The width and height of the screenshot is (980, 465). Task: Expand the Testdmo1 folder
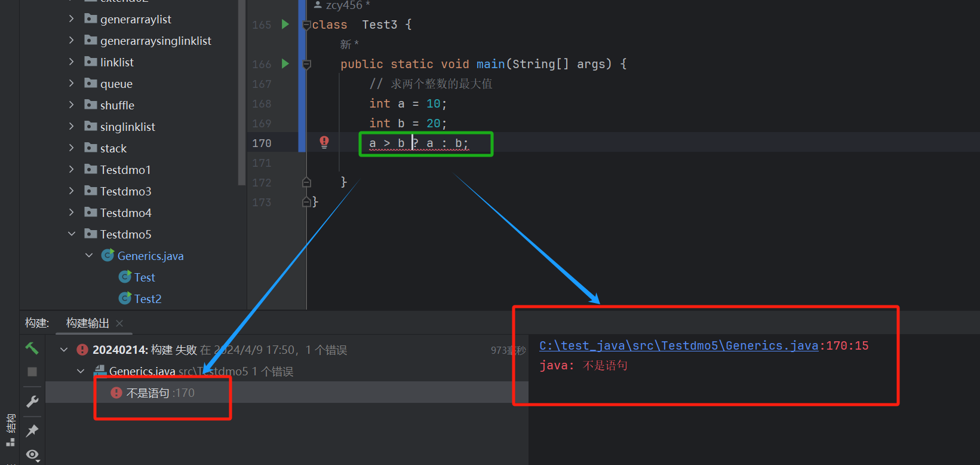72,170
